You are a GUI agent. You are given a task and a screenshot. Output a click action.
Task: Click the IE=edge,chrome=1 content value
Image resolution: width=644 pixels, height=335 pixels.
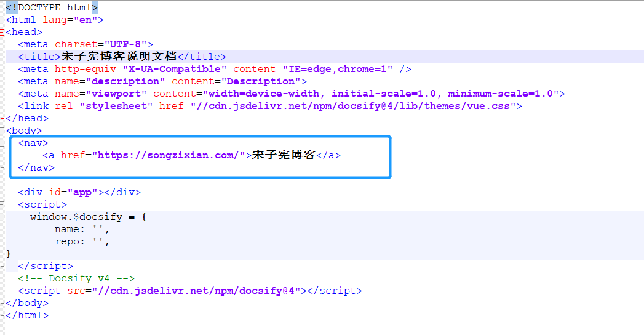pos(338,69)
